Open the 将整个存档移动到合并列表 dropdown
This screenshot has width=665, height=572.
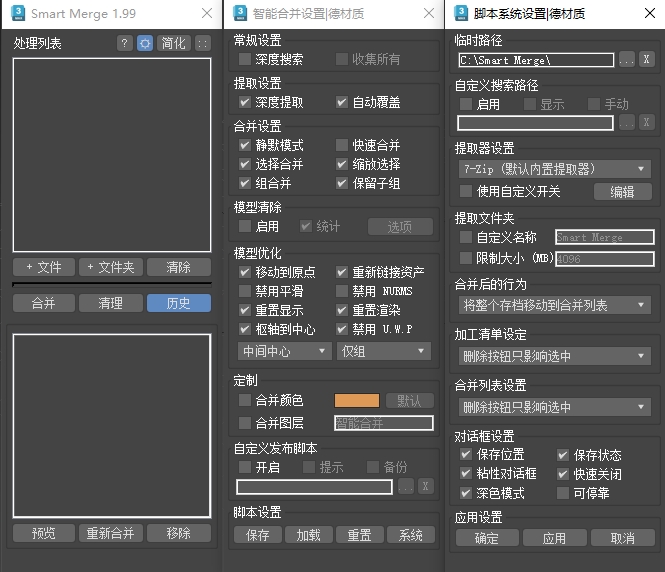[555, 305]
